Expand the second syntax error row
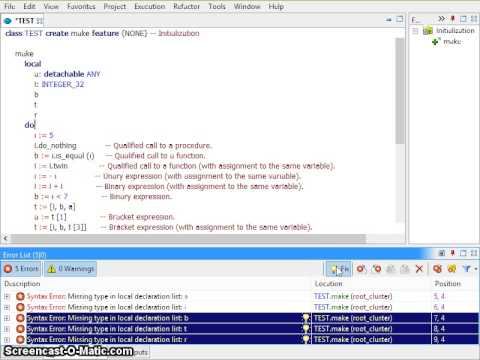This screenshot has width=480, height=360. tap(7, 307)
